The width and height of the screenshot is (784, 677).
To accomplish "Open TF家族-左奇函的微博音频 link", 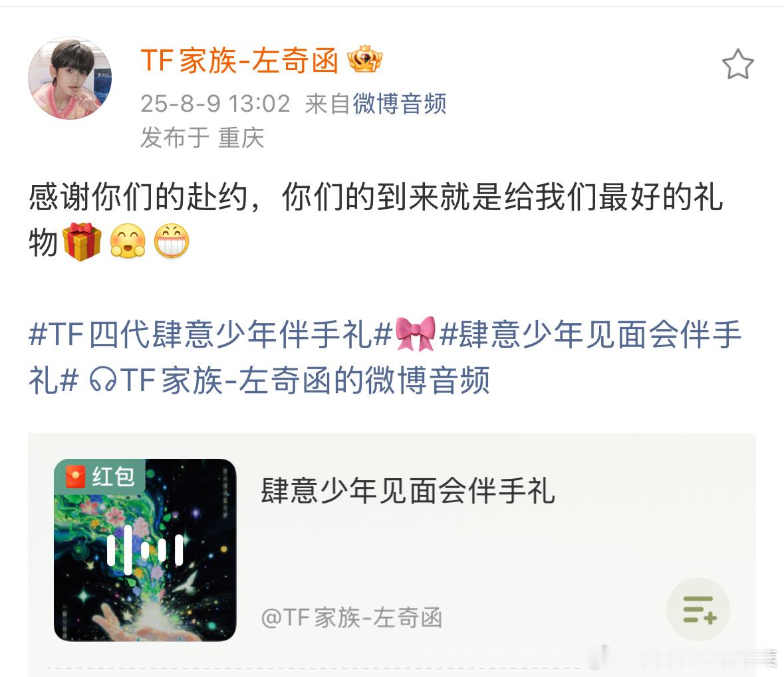I will pos(305,380).
